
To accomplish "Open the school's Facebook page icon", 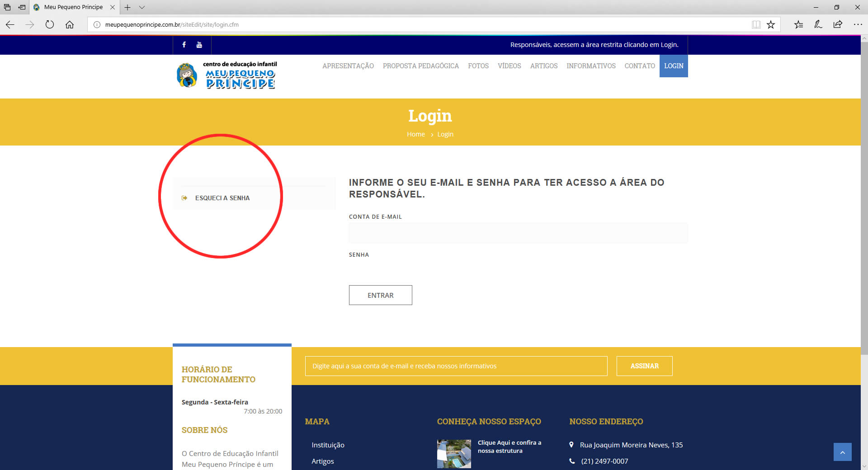I will click(x=184, y=45).
